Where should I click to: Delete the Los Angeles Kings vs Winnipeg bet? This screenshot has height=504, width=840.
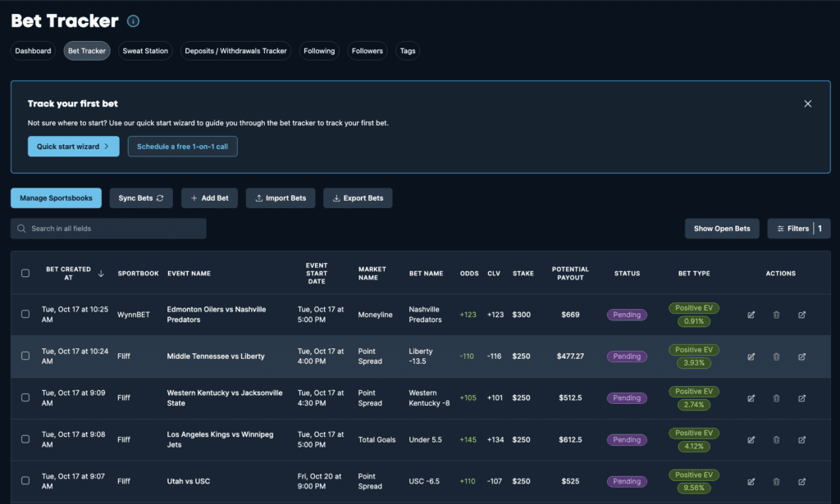click(776, 440)
